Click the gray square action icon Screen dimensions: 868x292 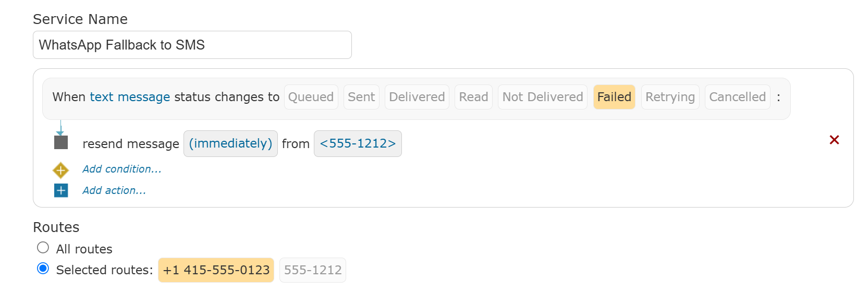click(x=61, y=142)
